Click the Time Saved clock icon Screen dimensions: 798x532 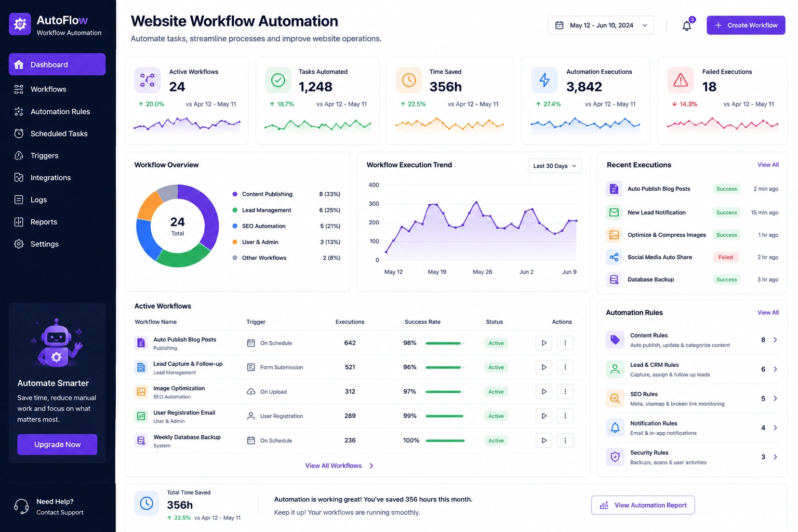(409, 80)
